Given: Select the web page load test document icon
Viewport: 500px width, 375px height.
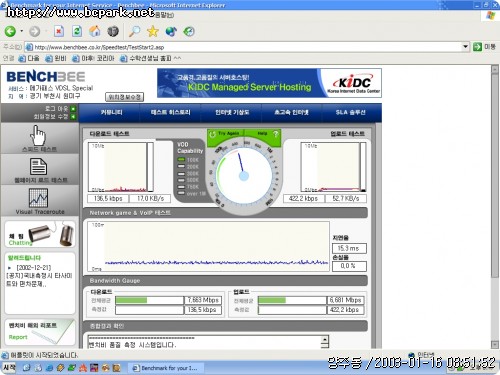Looking at the screenshot, I should 39,166.
